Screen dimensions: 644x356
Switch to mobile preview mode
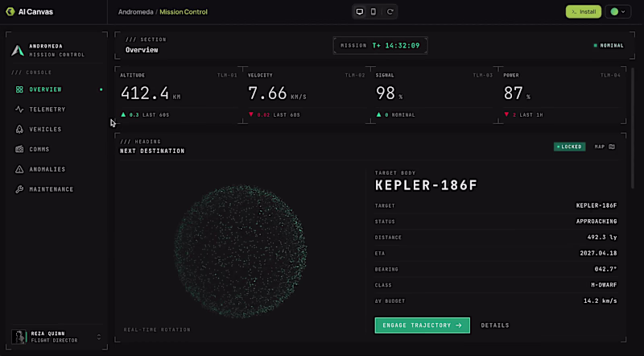coord(373,11)
